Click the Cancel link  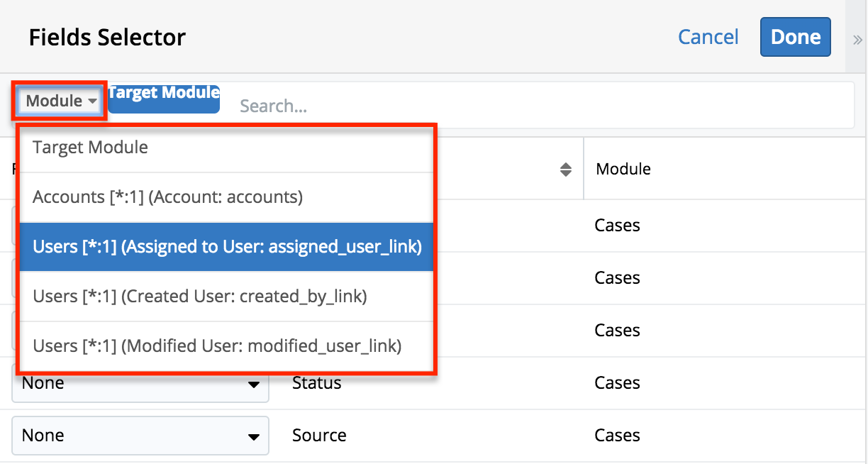click(x=708, y=37)
